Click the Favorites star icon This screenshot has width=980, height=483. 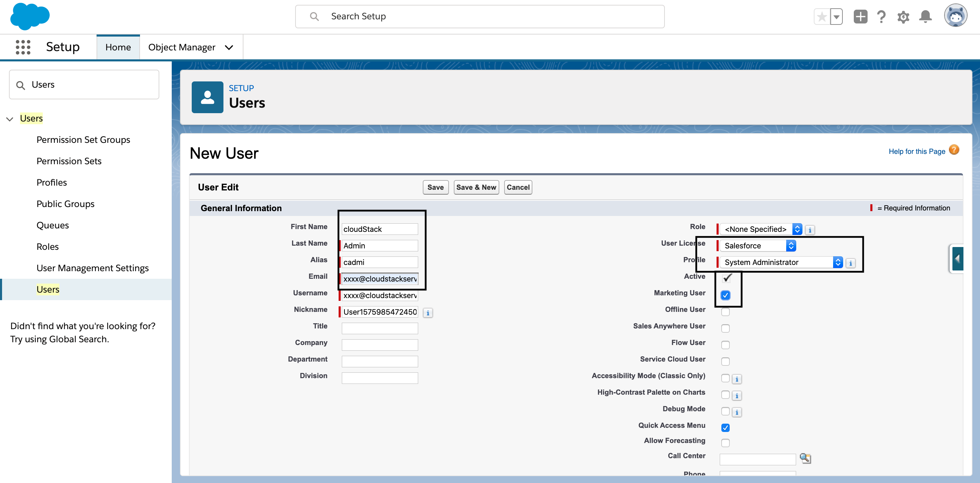822,17
